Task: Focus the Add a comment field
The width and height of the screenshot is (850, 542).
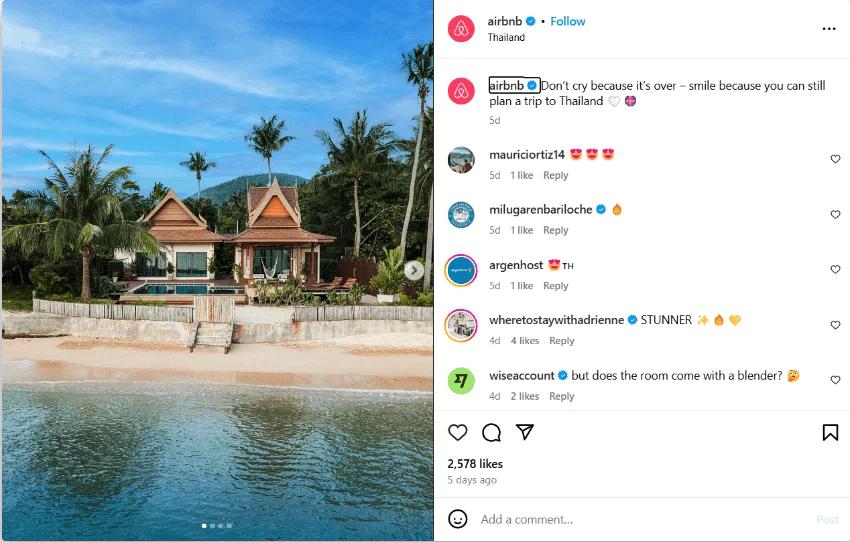Action: (645, 519)
